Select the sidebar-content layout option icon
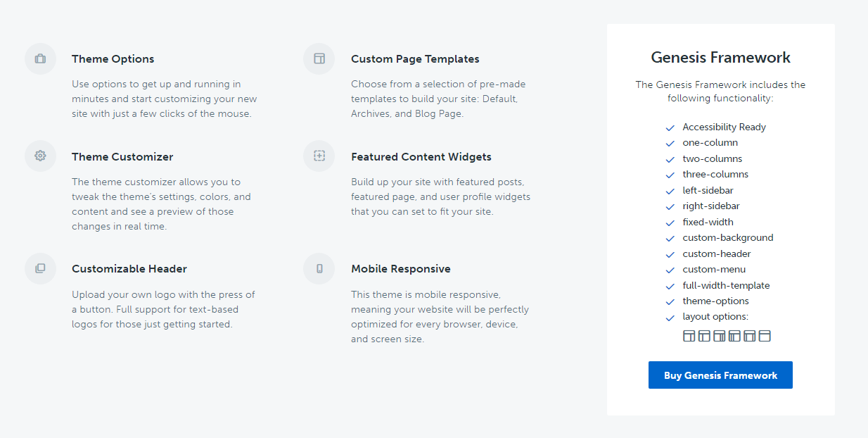This screenshot has height=438, width=868. click(x=704, y=336)
